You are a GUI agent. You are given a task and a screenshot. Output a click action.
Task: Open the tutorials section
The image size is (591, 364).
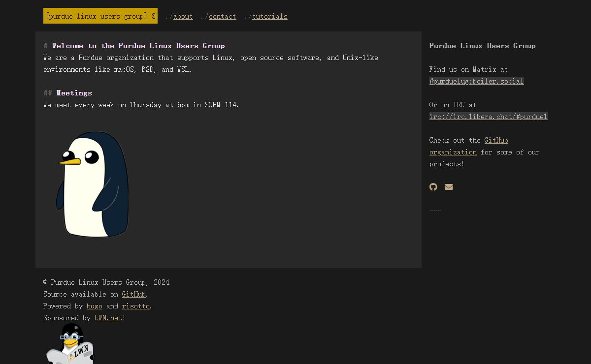[x=269, y=16]
